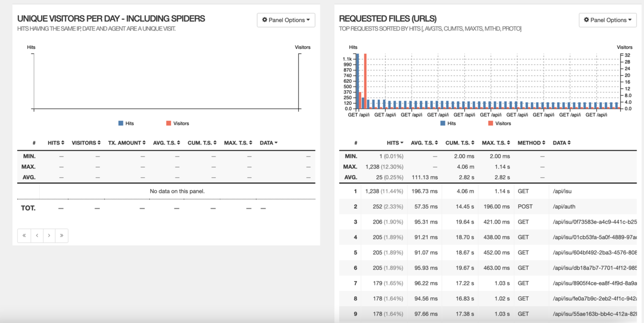The image size is (644, 323).
Task: Select hits value "206 (1.90%)"
Action: click(388, 222)
